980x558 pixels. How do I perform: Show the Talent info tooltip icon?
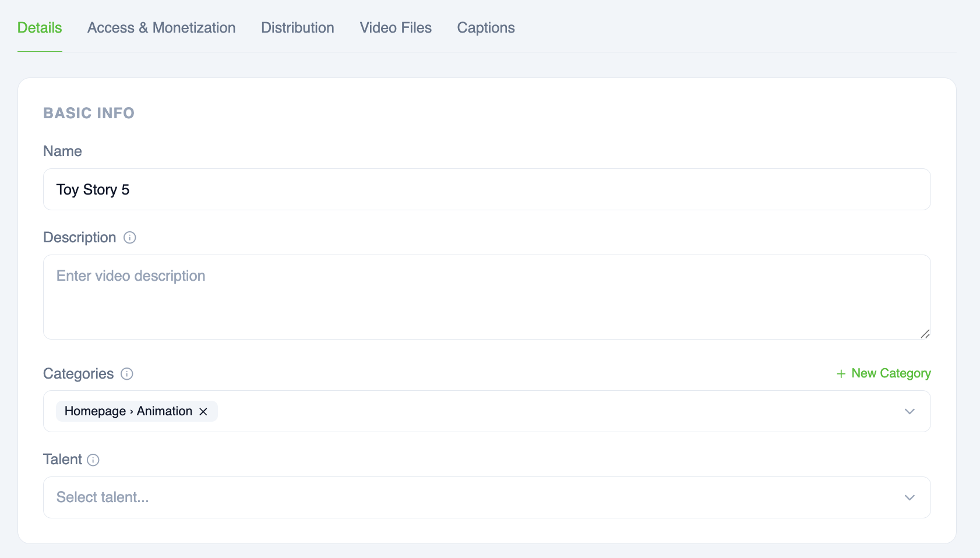[x=93, y=460]
